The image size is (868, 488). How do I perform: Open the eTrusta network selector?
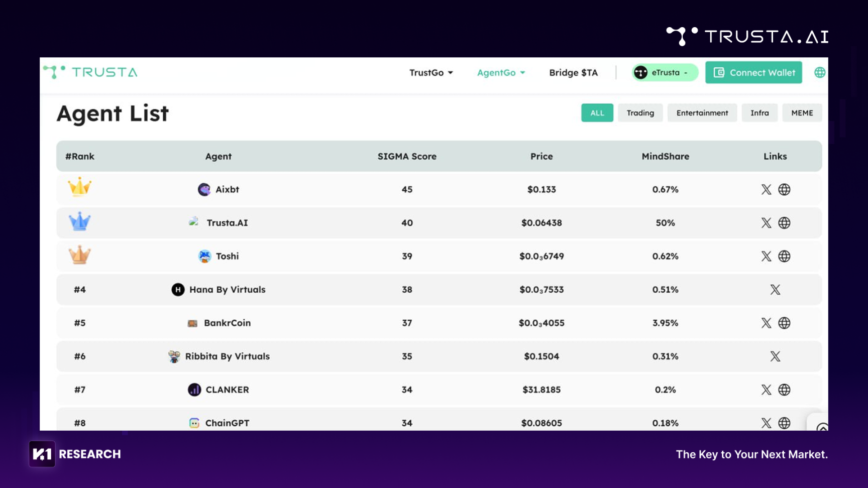[x=664, y=73]
